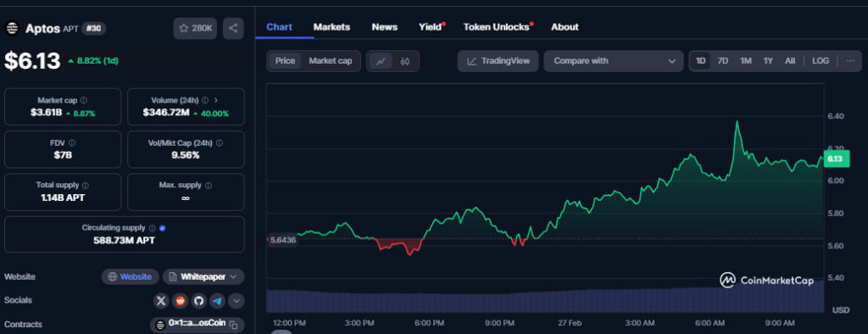Open the X (Twitter) social link
Viewport: 868px width, 334px height.
point(160,301)
